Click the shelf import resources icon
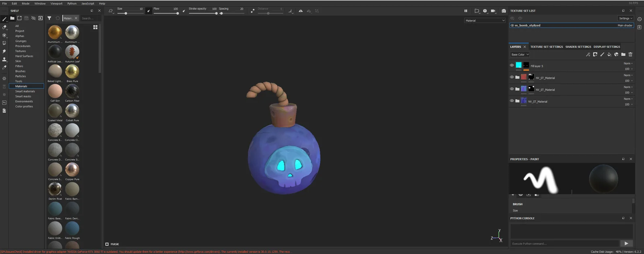 (40, 18)
